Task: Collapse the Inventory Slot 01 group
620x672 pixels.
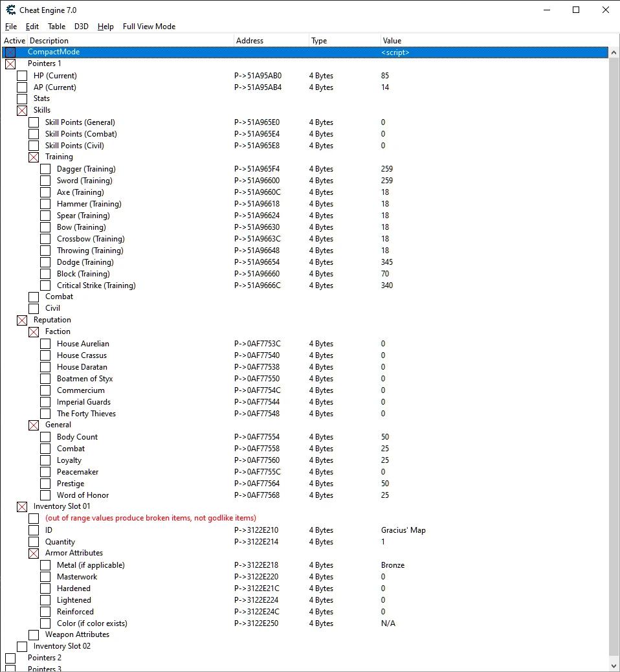Action: click(22, 507)
